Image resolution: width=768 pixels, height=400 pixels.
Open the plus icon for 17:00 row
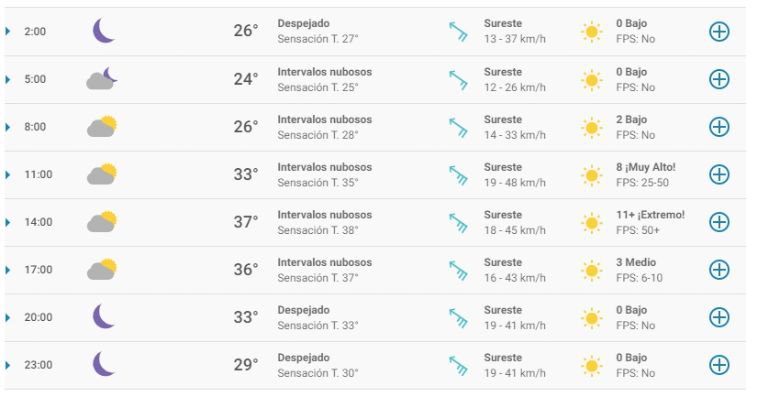pos(719,270)
